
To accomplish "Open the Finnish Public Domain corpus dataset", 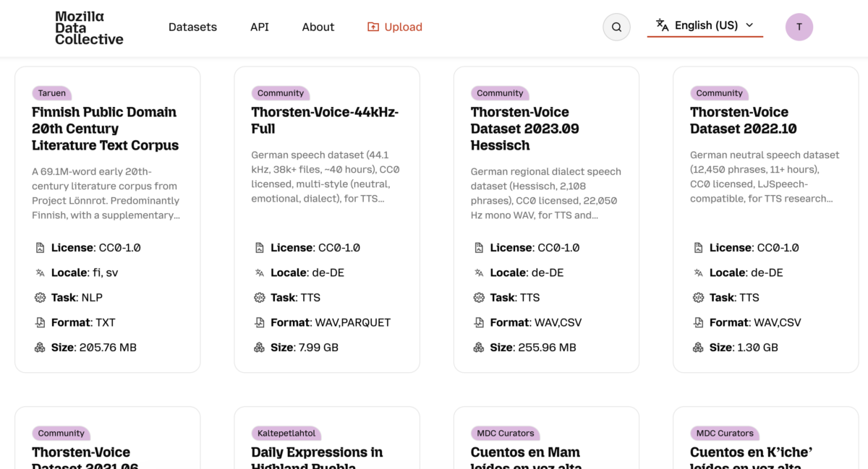I will (103, 129).
